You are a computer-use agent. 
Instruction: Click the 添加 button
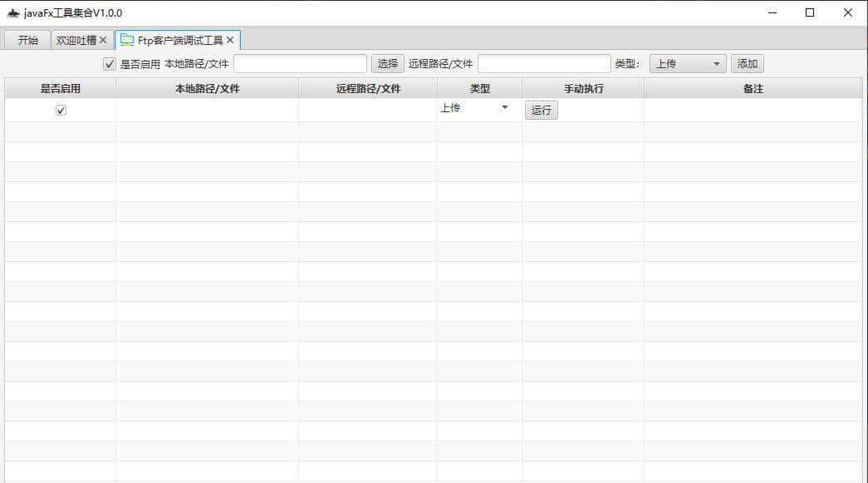pyautogui.click(x=746, y=63)
